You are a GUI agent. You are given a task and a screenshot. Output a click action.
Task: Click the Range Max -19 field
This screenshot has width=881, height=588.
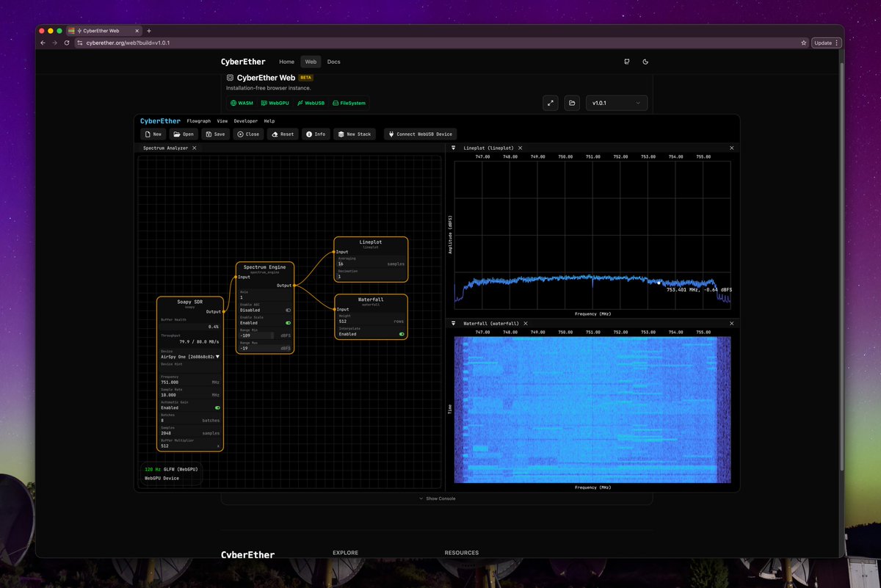tap(266, 348)
